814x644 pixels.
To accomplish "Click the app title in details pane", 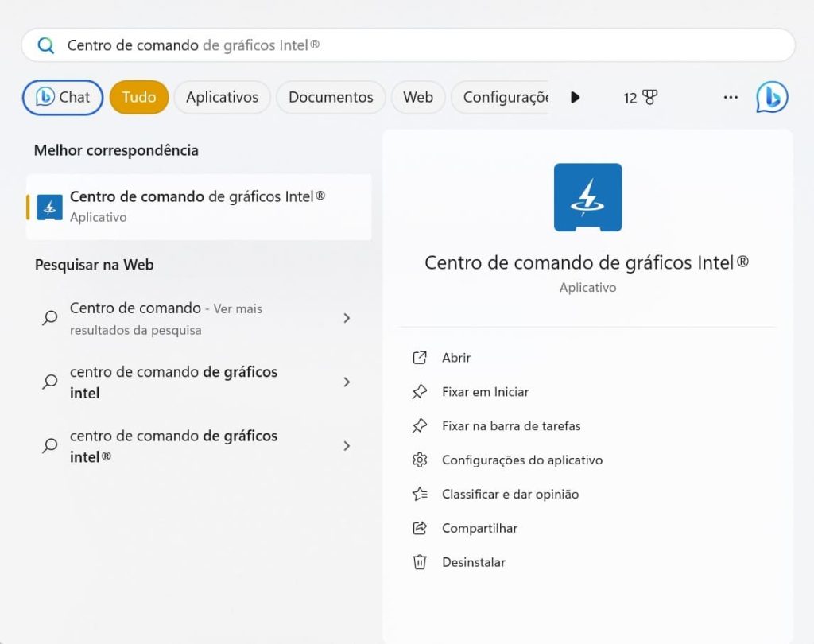I will click(587, 263).
